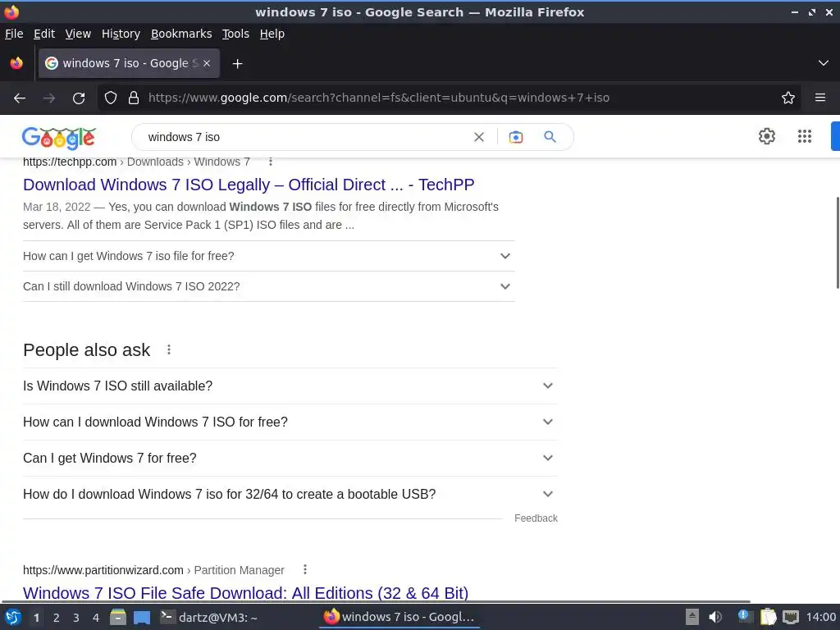Screen dimensions: 840x630
Task: Switch to workspace 3
Action: pos(76,618)
